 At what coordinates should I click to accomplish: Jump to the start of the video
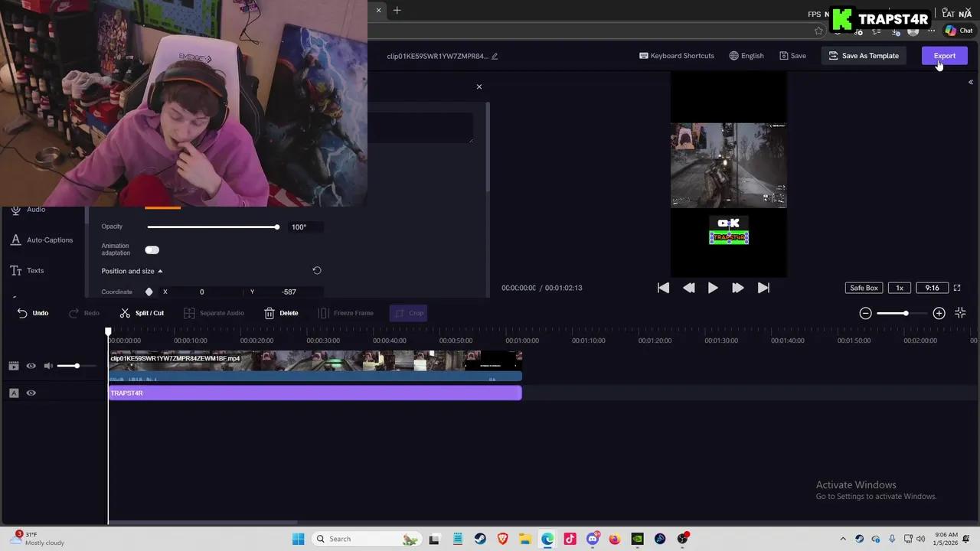click(663, 288)
